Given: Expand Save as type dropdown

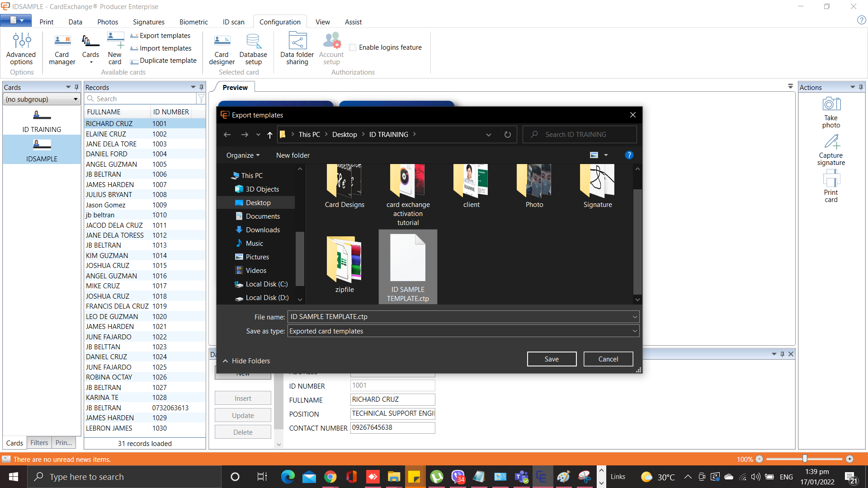Looking at the screenshot, I should pyautogui.click(x=635, y=331).
